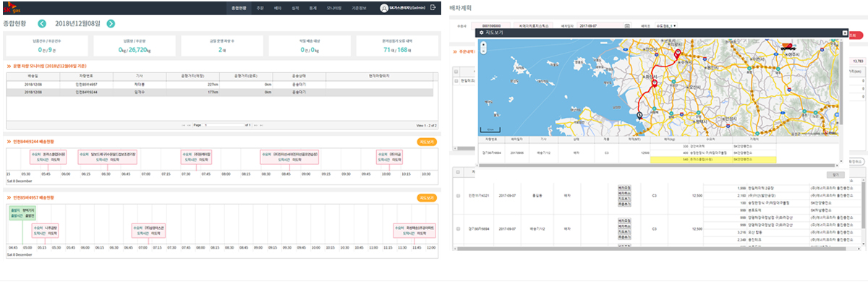Click the 26,720kg order quantity summary card
Image resolution: width=868 pixels, height=287 pixels.
pyautogui.click(x=135, y=46)
